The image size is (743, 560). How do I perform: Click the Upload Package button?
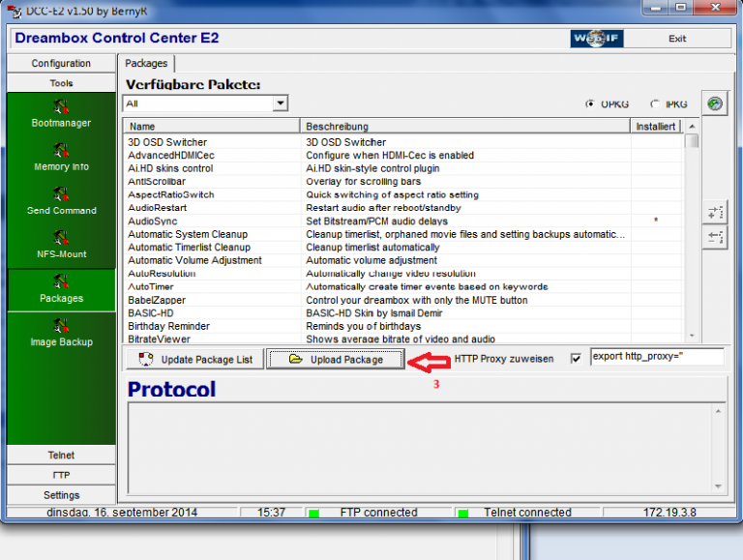[335, 359]
